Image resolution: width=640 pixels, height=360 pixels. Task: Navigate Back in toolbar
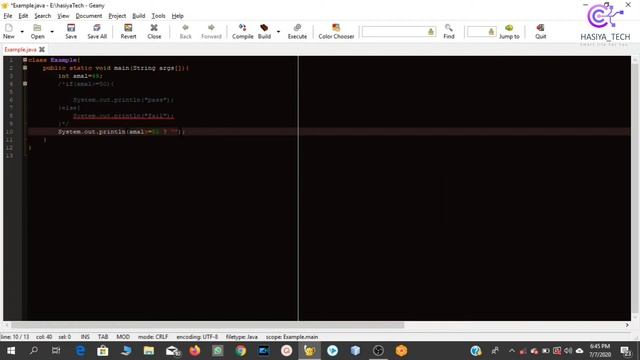coord(185,31)
